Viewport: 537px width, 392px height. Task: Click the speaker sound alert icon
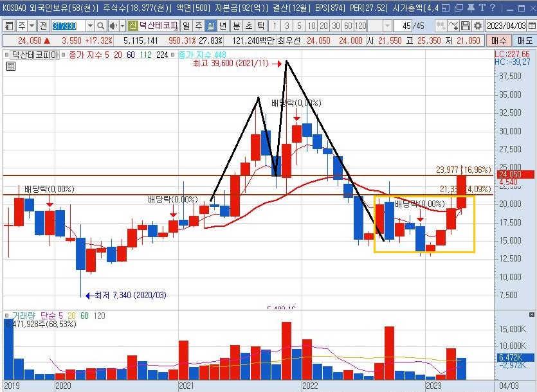[x=113, y=26]
